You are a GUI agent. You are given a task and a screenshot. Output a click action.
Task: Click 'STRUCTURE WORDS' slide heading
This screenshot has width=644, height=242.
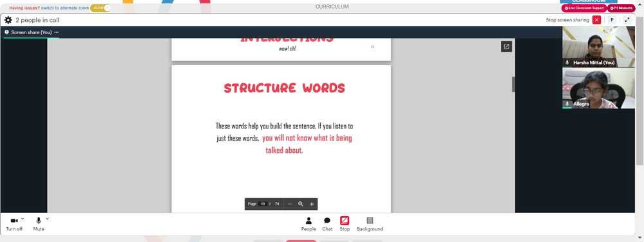pyautogui.click(x=284, y=88)
